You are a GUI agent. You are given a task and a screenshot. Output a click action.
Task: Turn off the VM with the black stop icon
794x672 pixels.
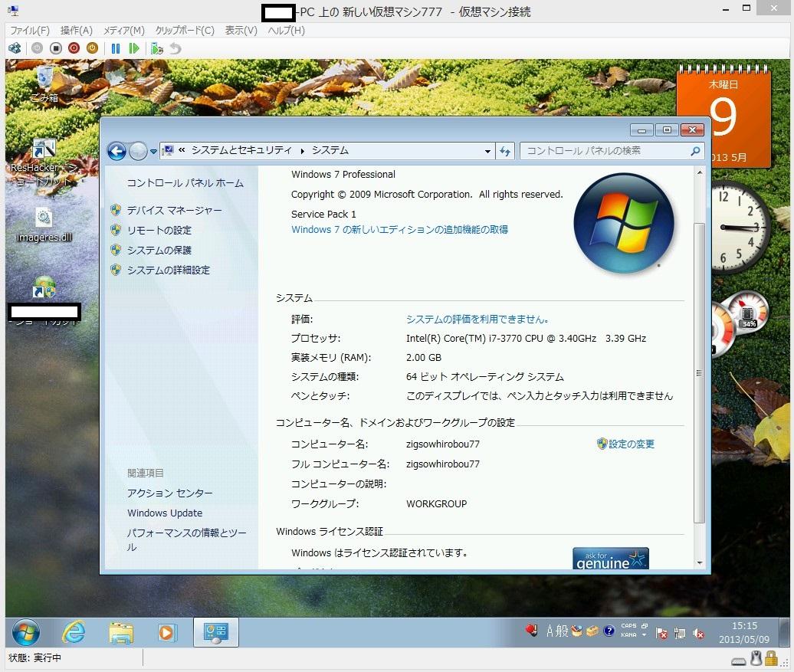[56, 48]
